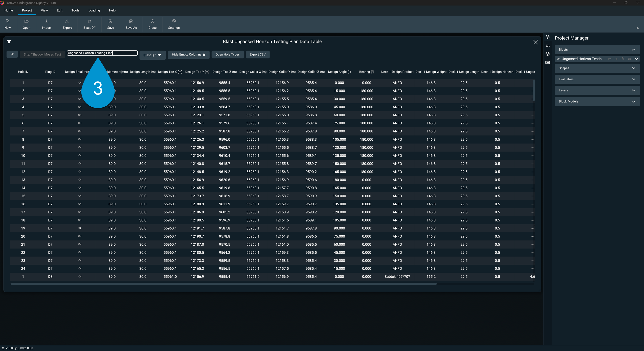Click the breakthrough icon in hole 23 row
Image resolution: width=644 pixels, height=351 pixels.
click(80, 260)
